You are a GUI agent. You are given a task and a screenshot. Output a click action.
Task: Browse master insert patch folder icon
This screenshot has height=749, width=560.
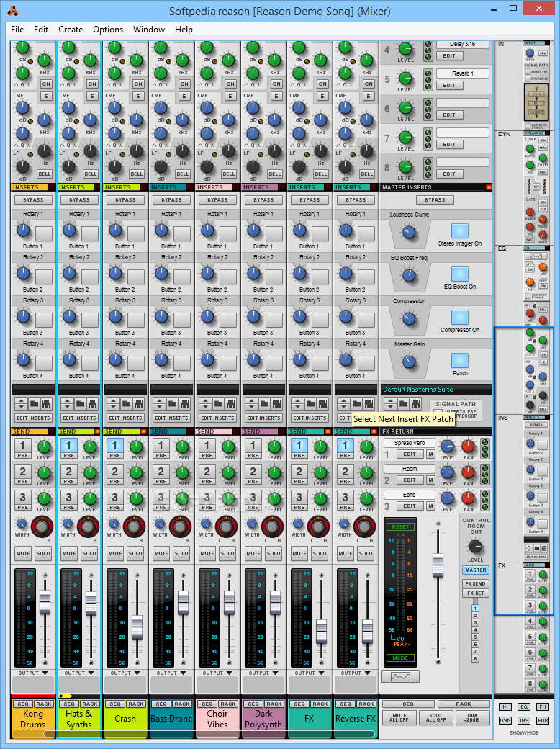coord(403,403)
